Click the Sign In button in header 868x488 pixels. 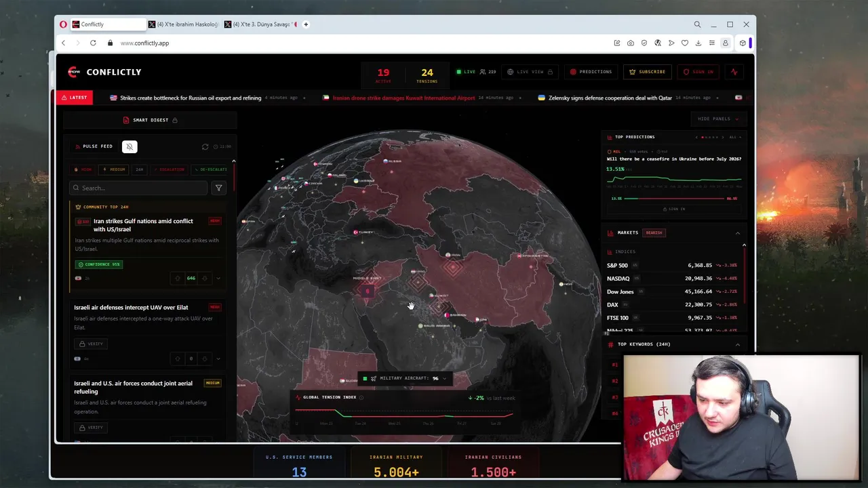coord(698,72)
